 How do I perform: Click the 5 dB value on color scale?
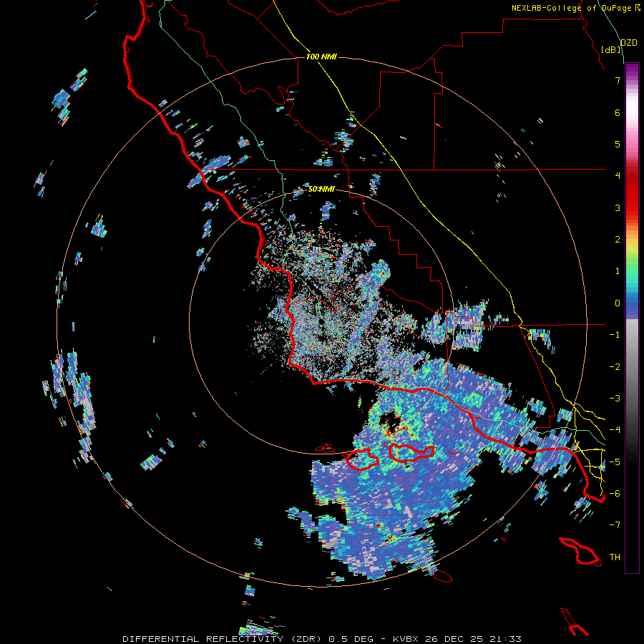pyautogui.click(x=618, y=144)
